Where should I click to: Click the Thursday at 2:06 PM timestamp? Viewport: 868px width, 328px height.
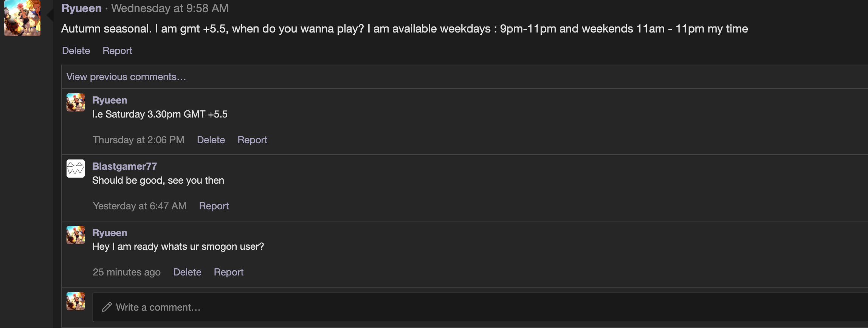pyautogui.click(x=138, y=140)
